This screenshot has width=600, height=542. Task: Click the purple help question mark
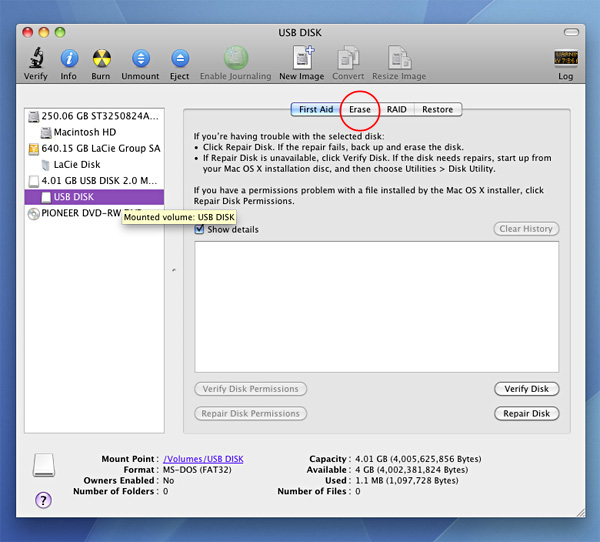coord(43,500)
